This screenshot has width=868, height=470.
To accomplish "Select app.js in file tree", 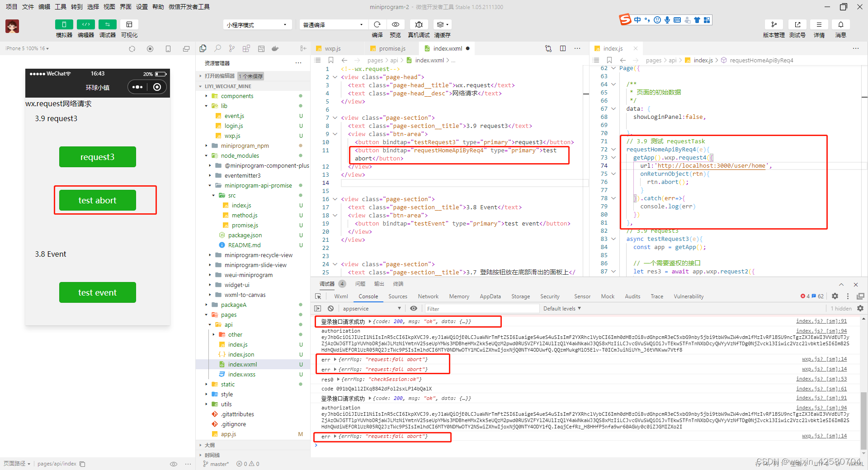I will 228,434.
